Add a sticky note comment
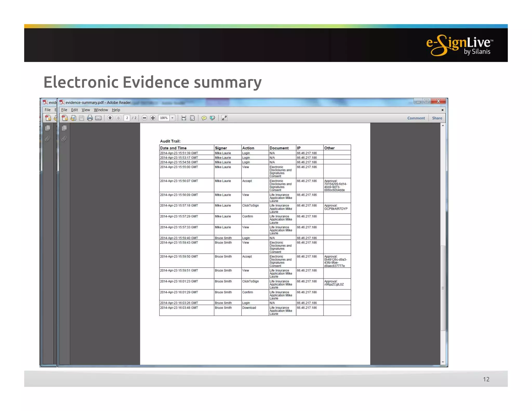This screenshot has height=411, width=532. 204,118
